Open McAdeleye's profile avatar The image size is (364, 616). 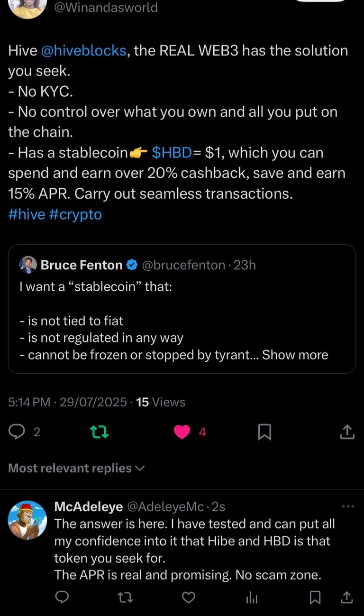click(27, 520)
